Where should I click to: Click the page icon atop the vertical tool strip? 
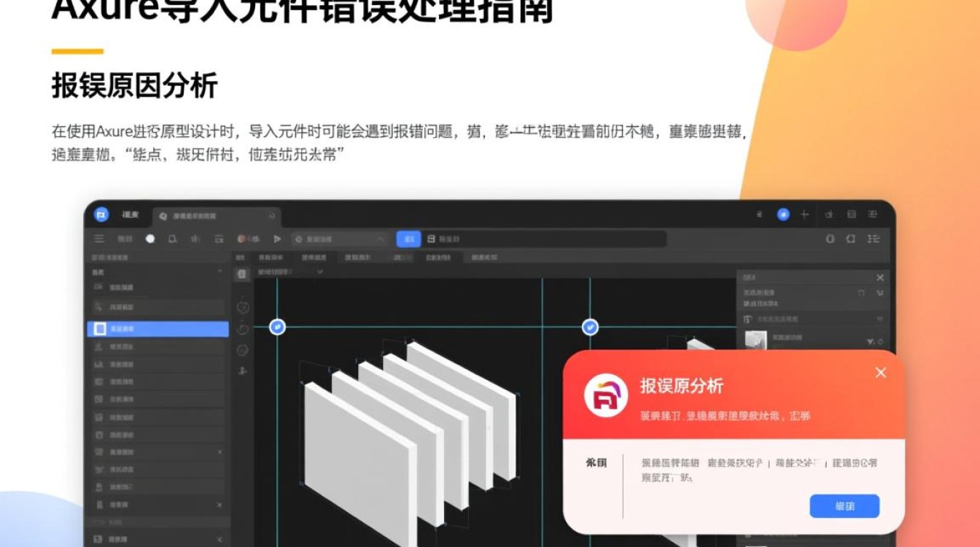[243, 273]
